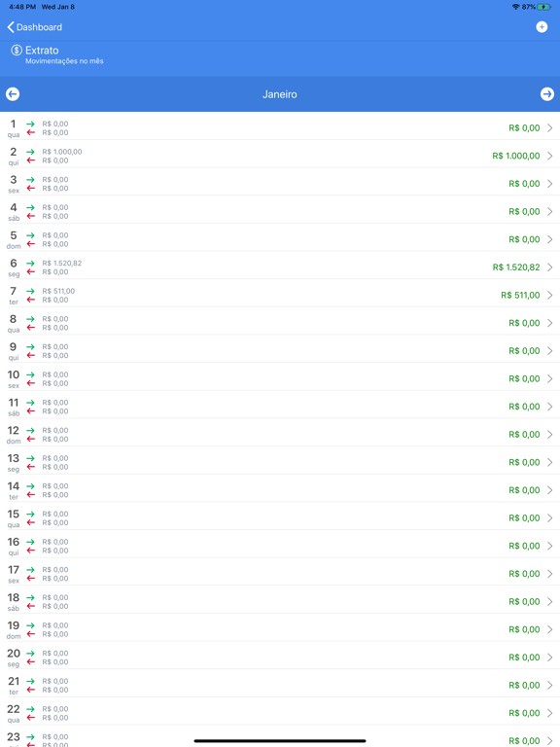Tap green income arrow for day 1
Image resolution: width=560 pixels, height=747 pixels.
(30, 124)
